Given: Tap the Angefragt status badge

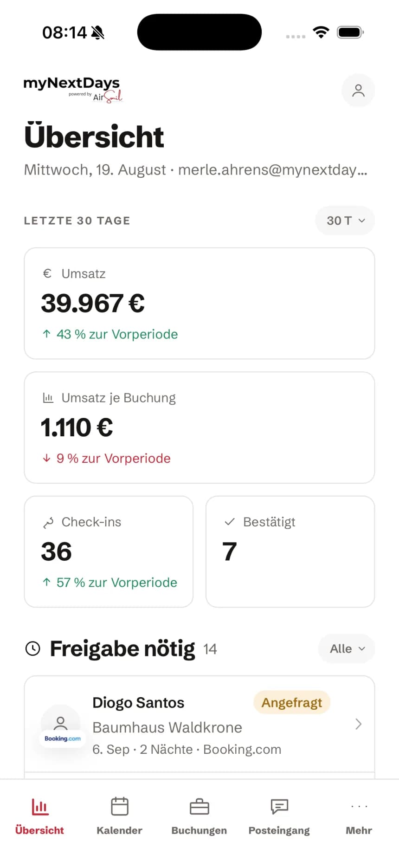Looking at the screenshot, I should 292,703.
